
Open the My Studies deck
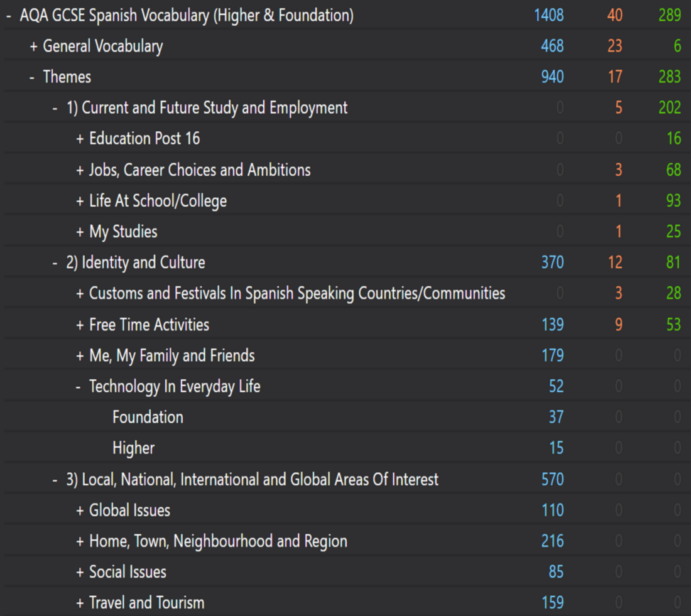click(123, 232)
